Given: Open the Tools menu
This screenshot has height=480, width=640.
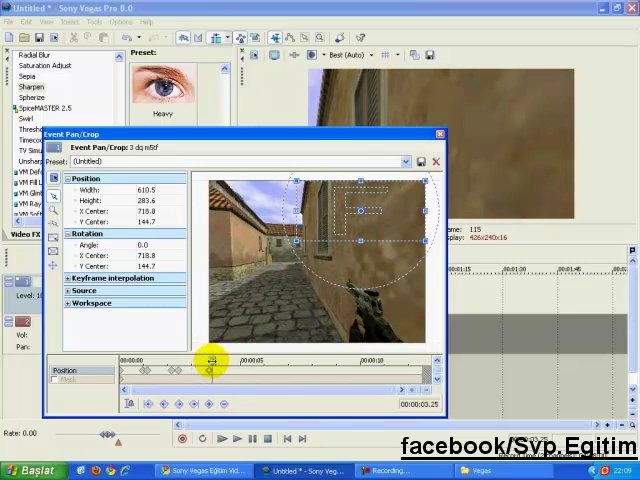Looking at the screenshot, I should [94, 22].
